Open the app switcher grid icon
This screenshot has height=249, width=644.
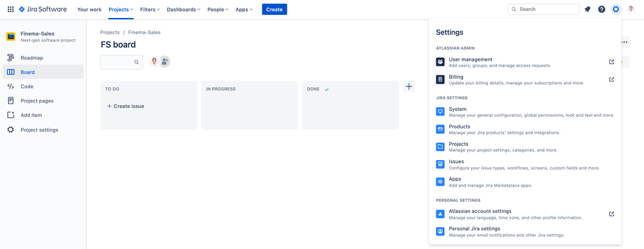point(11,10)
